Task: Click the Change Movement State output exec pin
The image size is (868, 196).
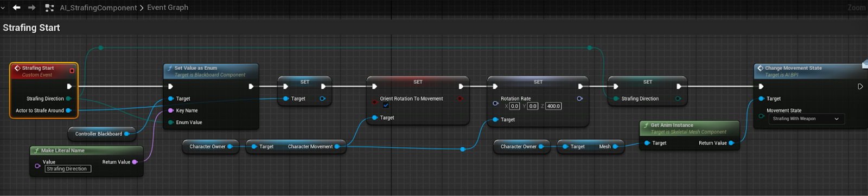Action: 860,86
